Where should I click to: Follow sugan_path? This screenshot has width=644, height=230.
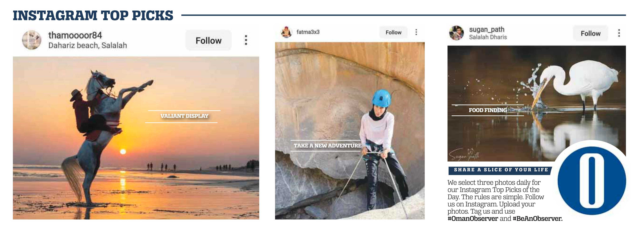click(591, 33)
